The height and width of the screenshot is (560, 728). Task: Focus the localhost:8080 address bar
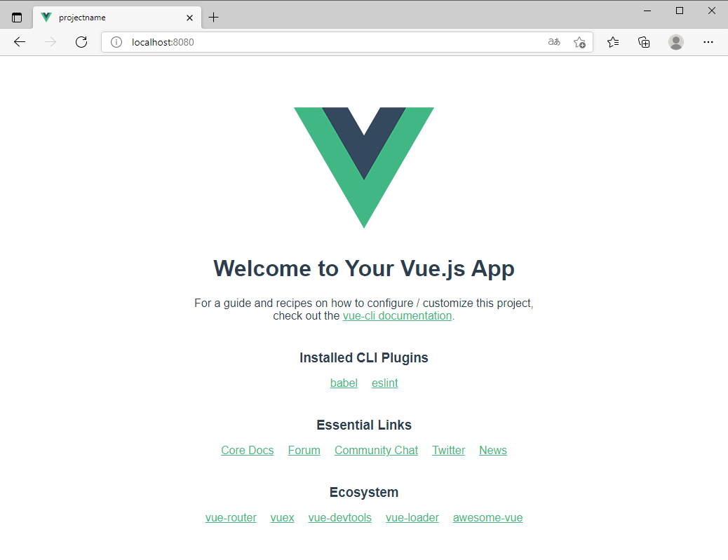pyautogui.click(x=325, y=42)
